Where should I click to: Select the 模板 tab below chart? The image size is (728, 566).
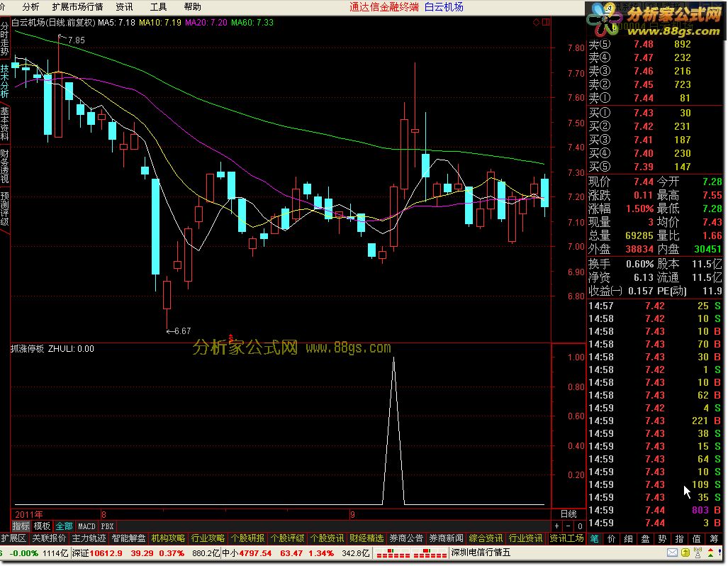(x=42, y=526)
